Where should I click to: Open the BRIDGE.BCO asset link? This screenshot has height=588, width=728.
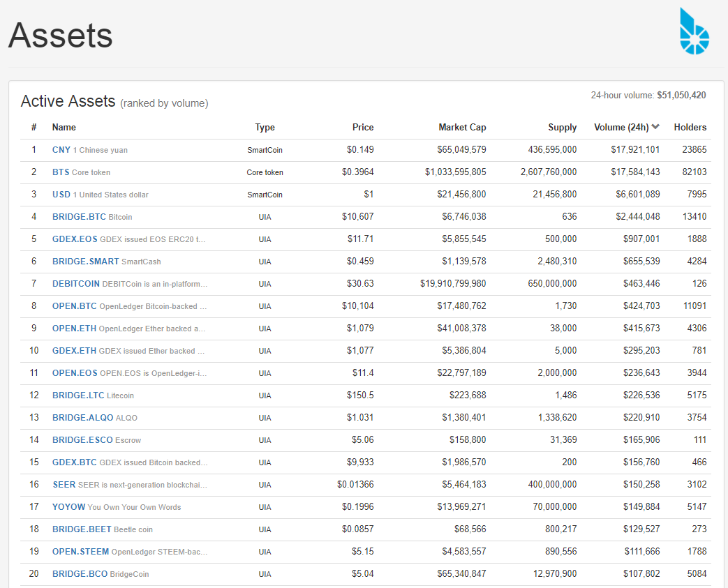[x=80, y=573]
